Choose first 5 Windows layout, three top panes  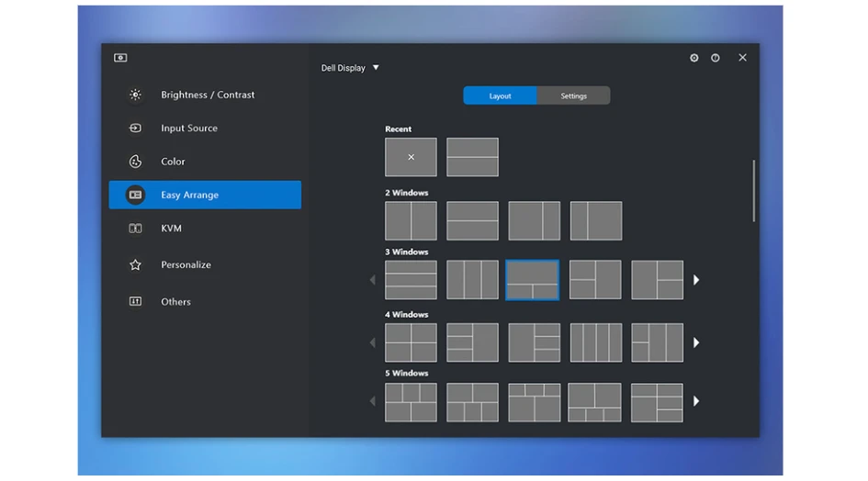[x=411, y=402]
